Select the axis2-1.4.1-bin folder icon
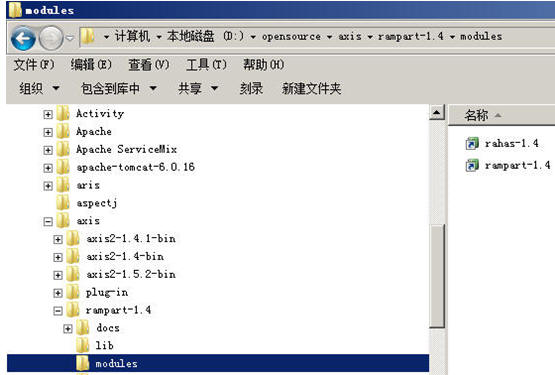This screenshot has width=555, height=375. (73, 238)
